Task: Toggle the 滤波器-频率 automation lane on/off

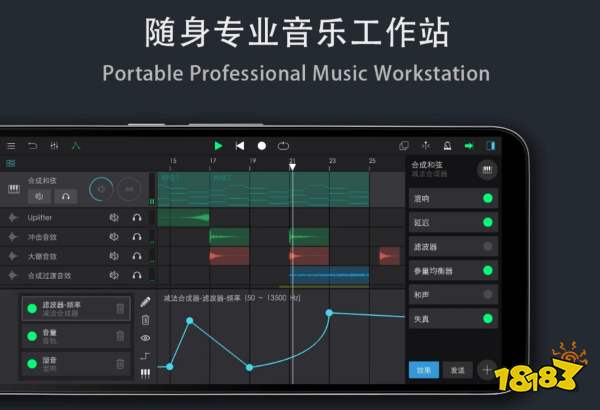Action: click(x=32, y=308)
